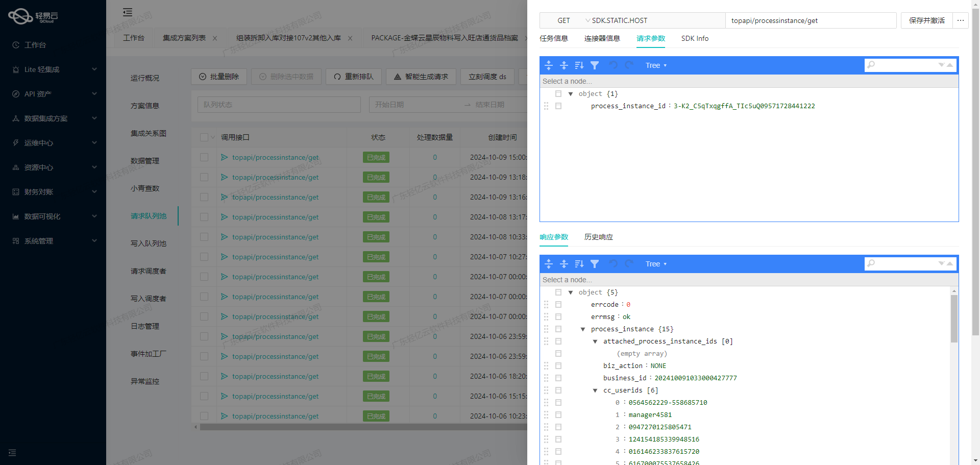Expand all fields in response params editor
This screenshot has width=980, height=465.
[549, 264]
